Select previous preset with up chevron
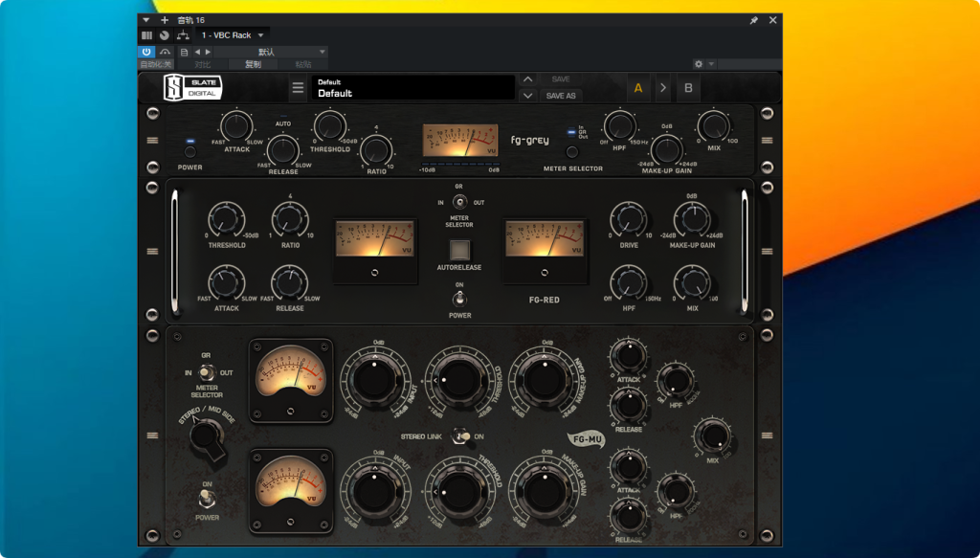The height and width of the screenshot is (558, 980). pyautogui.click(x=528, y=79)
